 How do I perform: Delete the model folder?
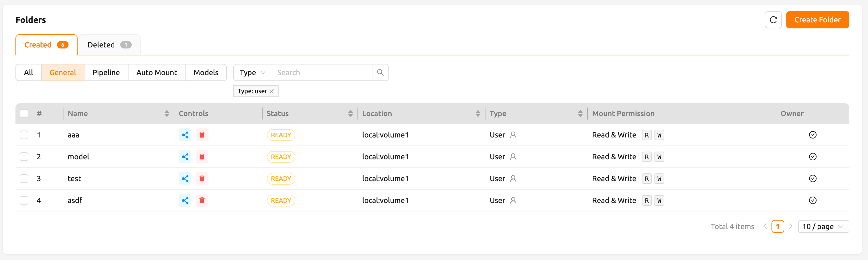click(202, 157)
